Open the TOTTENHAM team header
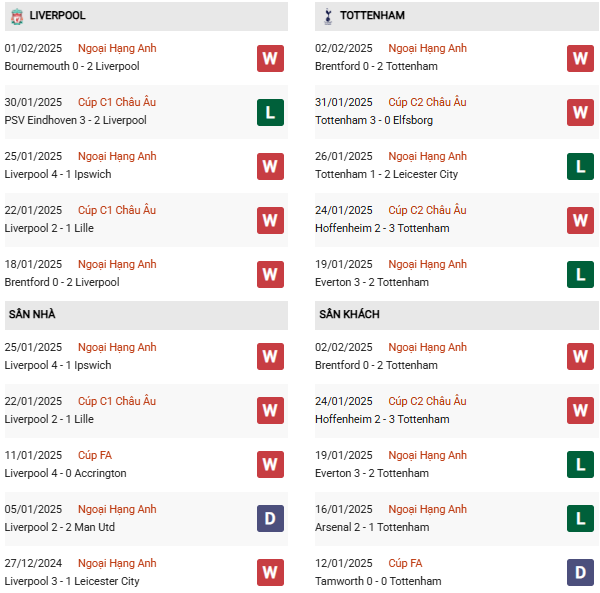 point(372,16)
